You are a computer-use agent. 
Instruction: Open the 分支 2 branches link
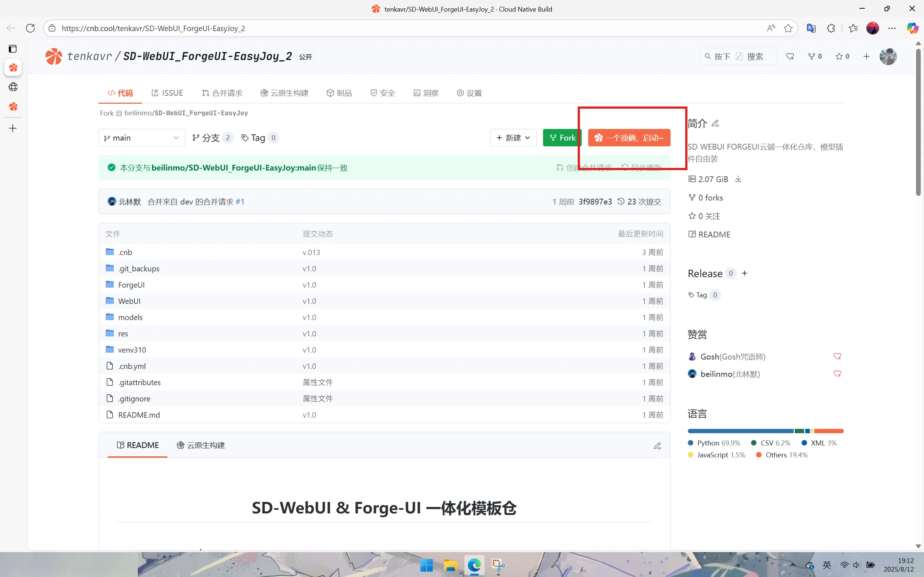click(x=212, y=138)
